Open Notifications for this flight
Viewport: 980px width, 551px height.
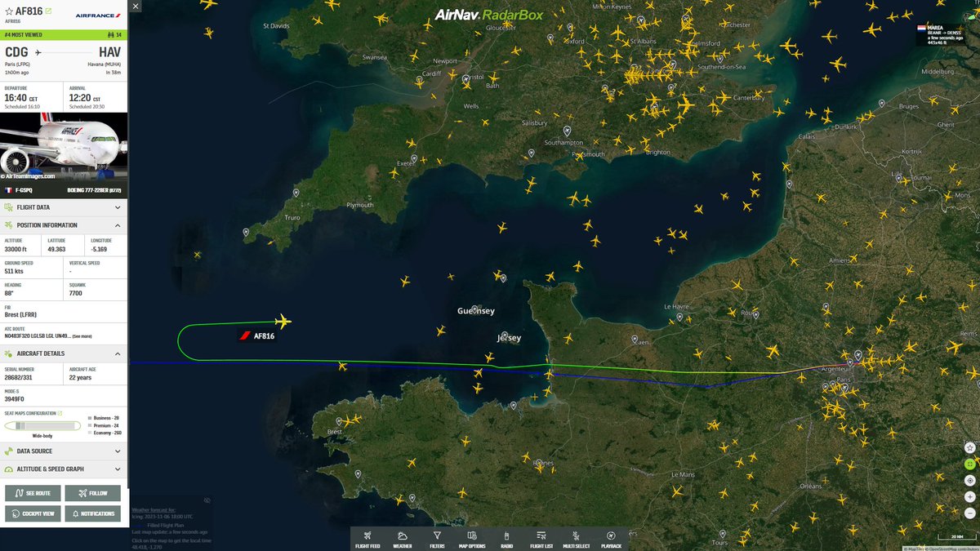click(92, 513)
